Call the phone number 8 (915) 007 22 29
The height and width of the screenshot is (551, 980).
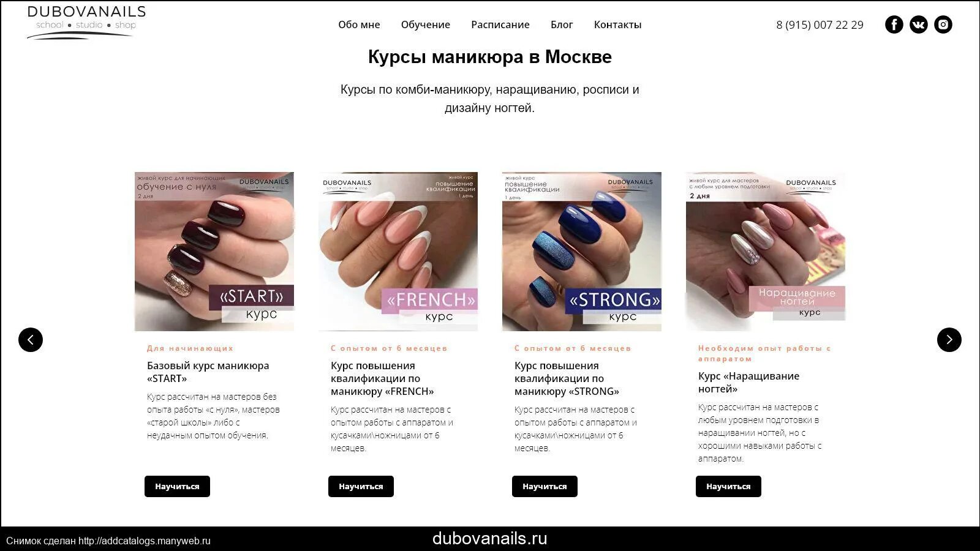point(820,25)
